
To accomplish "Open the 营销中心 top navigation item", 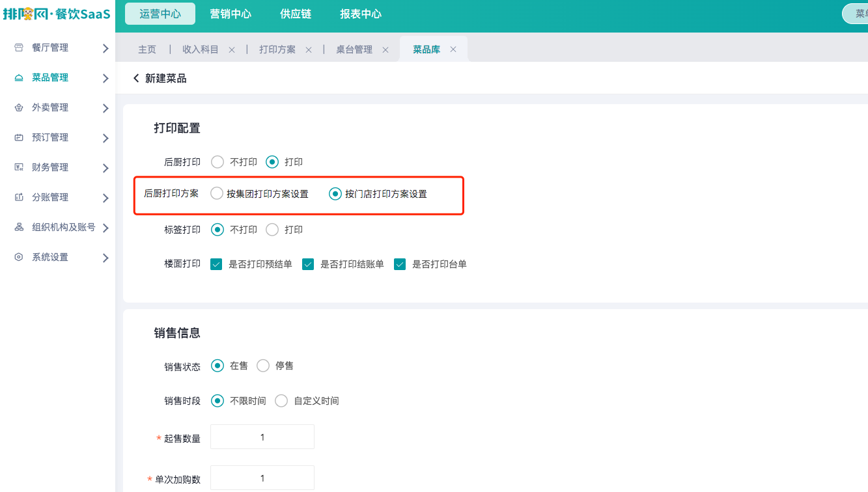I will click(x=231, y=14).
